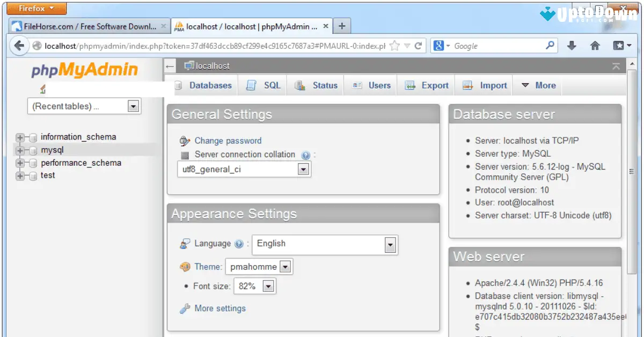Open help for Server connection collation
This screenshot has height=337, width=644.
(306, 154)
